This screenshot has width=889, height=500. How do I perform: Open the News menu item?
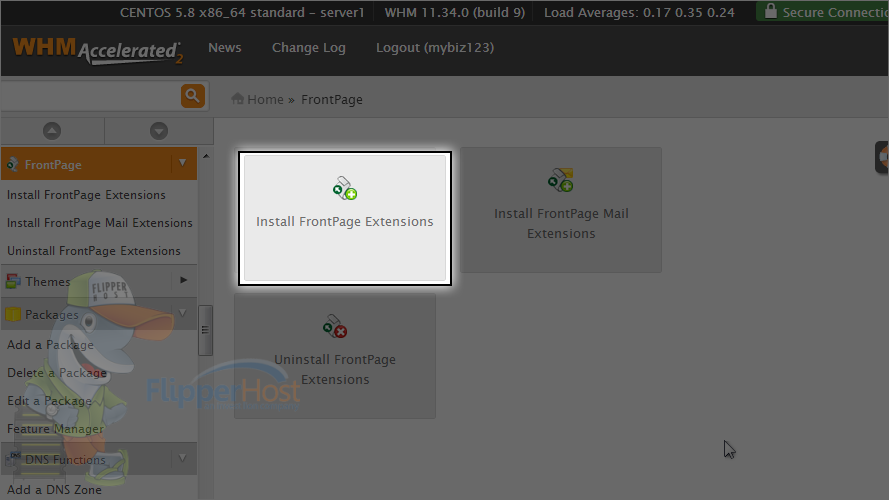(225, 48)
